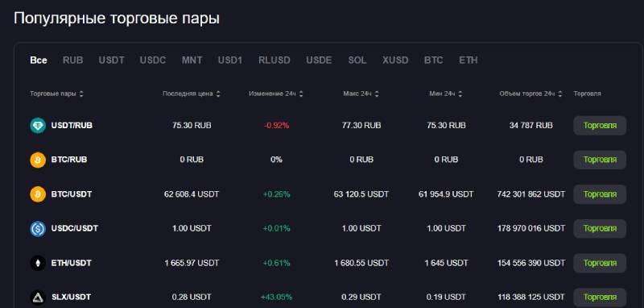Click the 178 970 016 USDT volume
The image size is (644, 308).
click(531, 228)
